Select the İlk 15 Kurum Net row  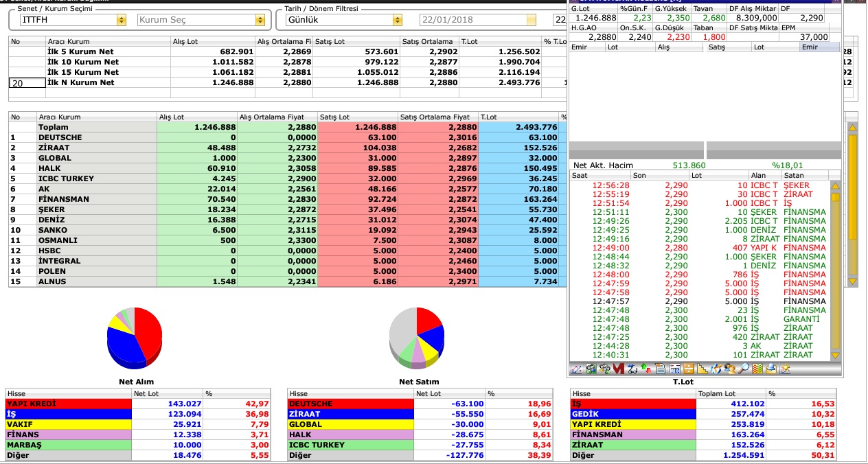pos(288,72)
